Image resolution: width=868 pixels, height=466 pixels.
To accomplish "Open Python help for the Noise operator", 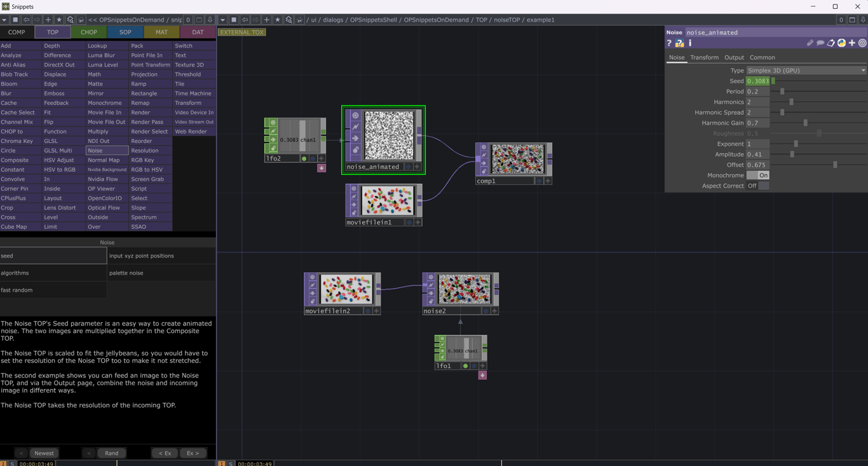I will (x=679, y=43).
